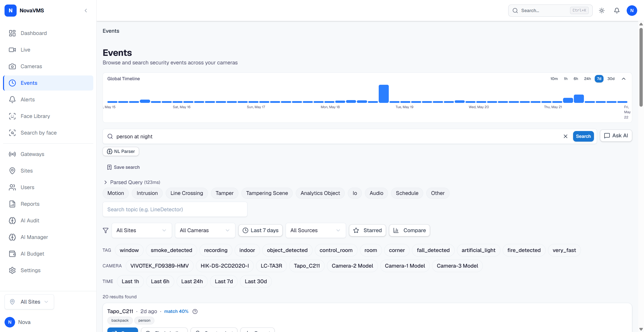Clear the event search query
The height and width of the screenshot is (332, 644).
[566, 136]
